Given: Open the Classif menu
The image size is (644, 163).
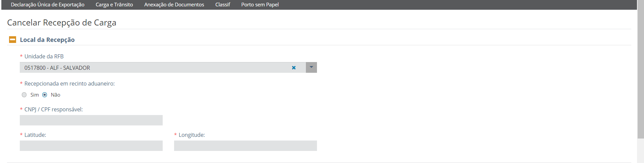Looking at the screenshot, I should (223, 5).
